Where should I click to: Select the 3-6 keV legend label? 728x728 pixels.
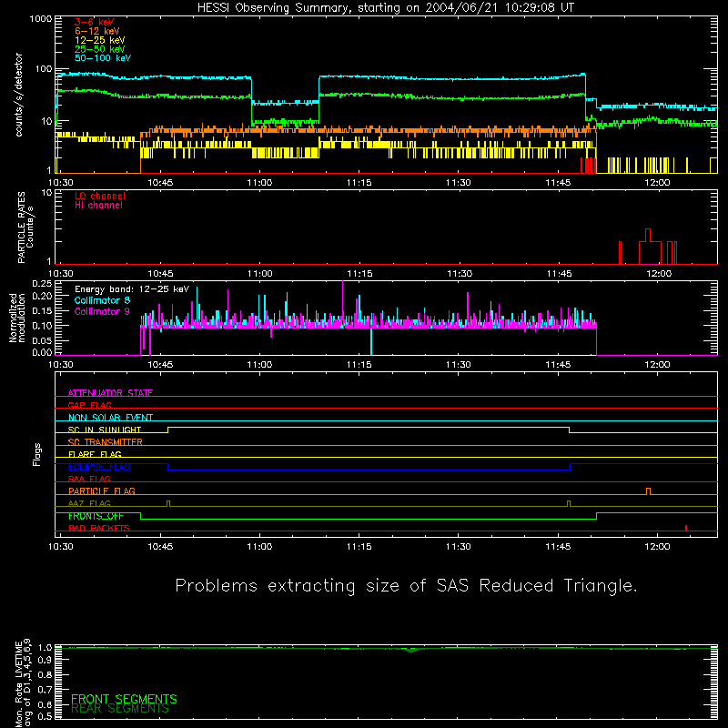pos(94,22)
